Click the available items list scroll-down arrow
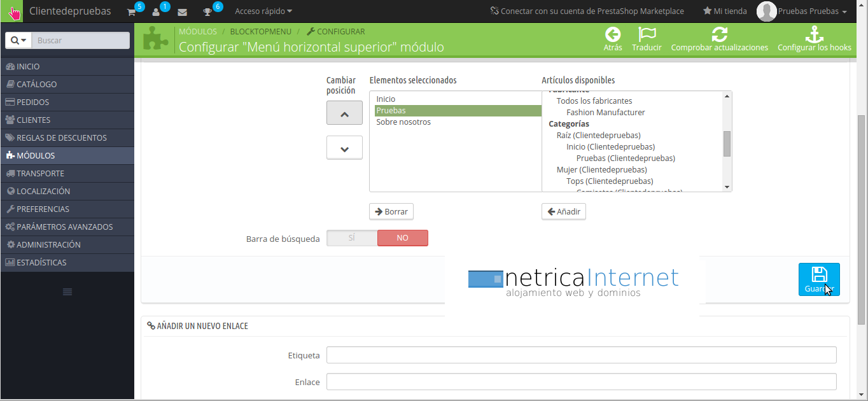Image resolution: width=868 pixels, height=401 pixels. (x=727, y=186)
